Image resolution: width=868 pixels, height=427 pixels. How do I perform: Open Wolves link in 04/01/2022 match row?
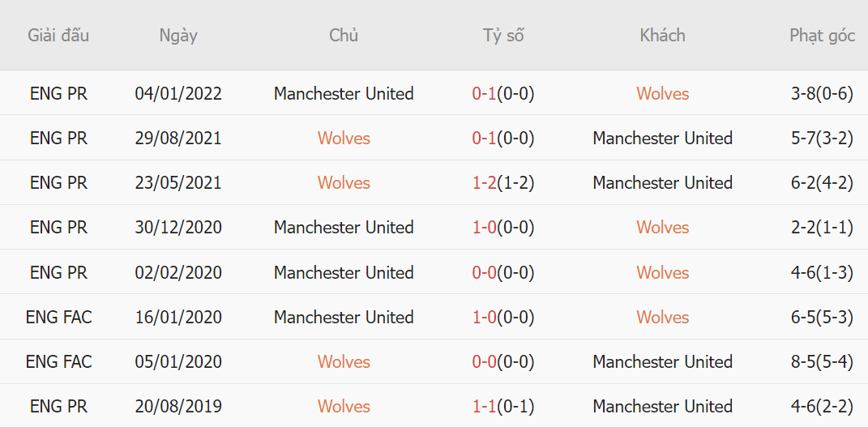click(x=663, y=93)
